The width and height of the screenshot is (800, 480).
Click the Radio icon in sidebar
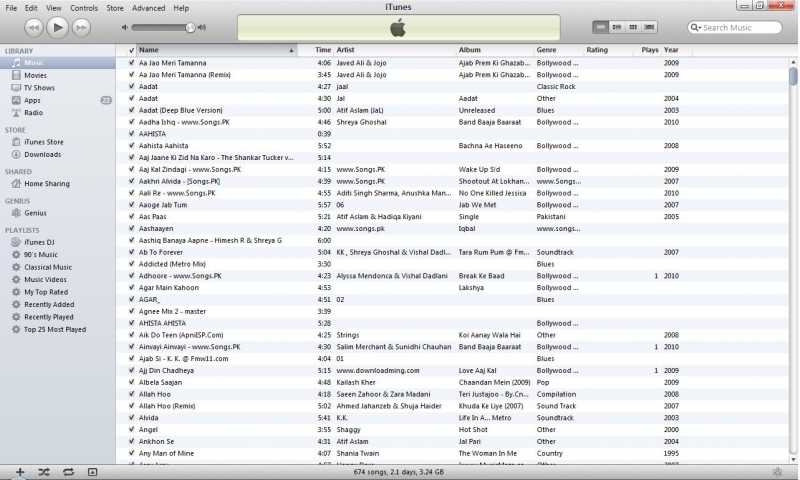pos(16,113)
